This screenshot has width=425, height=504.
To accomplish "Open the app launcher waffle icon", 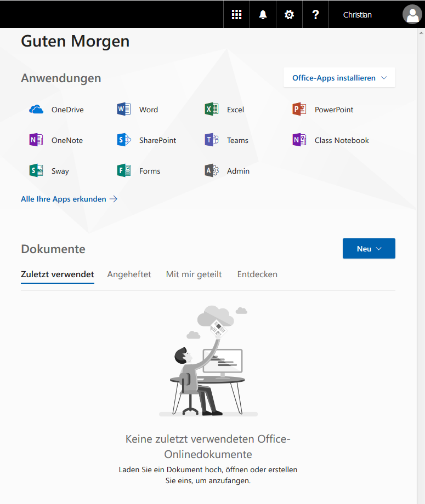I will [x=236, y=14].
